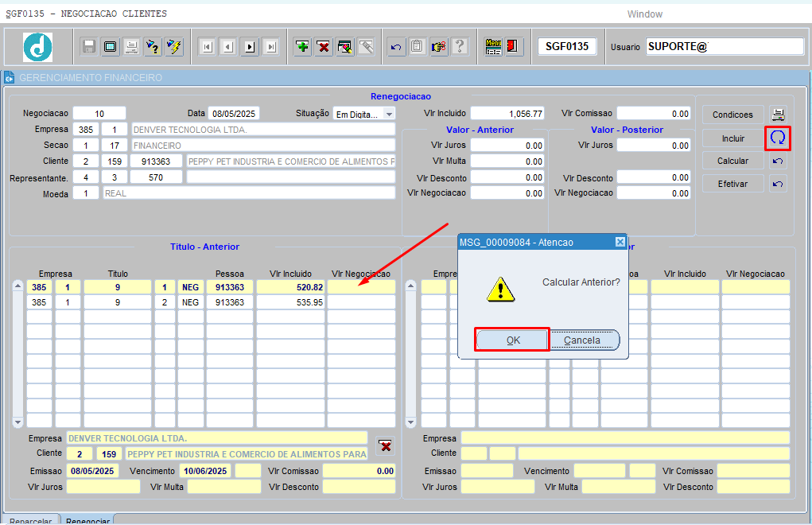Click Vlr Negociacao cell of 520.82 row
This screenshot has width=812, height=525.
362,287
